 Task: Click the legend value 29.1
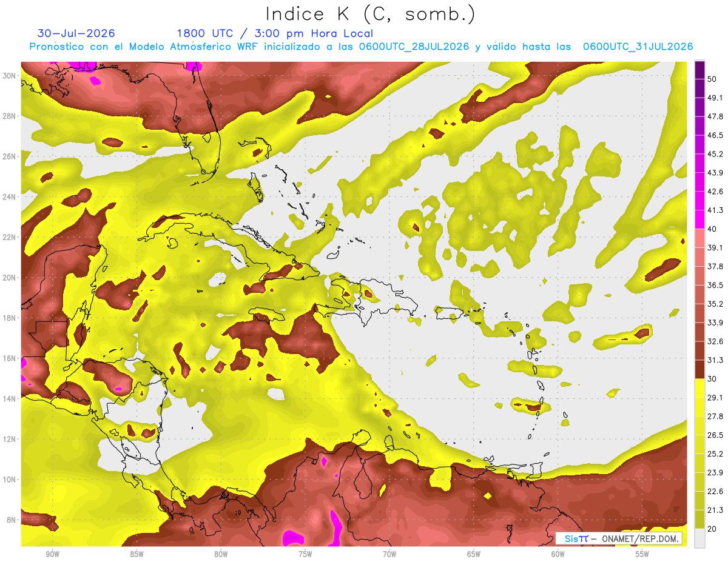[x=715, y=397]
